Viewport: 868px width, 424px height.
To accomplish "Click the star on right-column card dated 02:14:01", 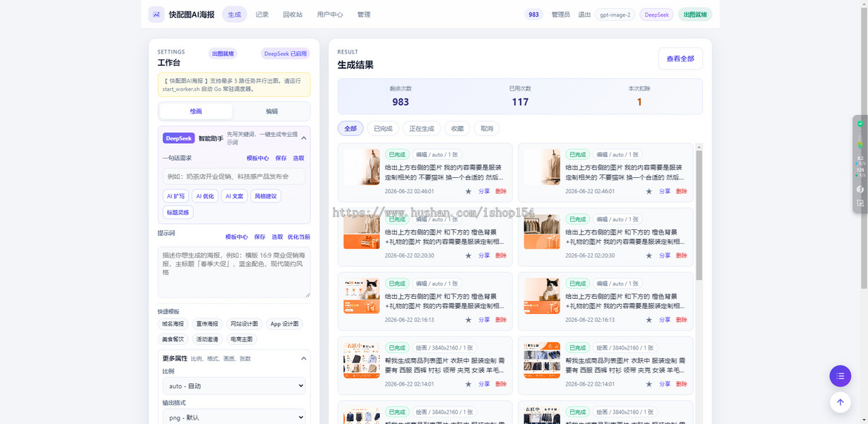I will click(649, 384).
